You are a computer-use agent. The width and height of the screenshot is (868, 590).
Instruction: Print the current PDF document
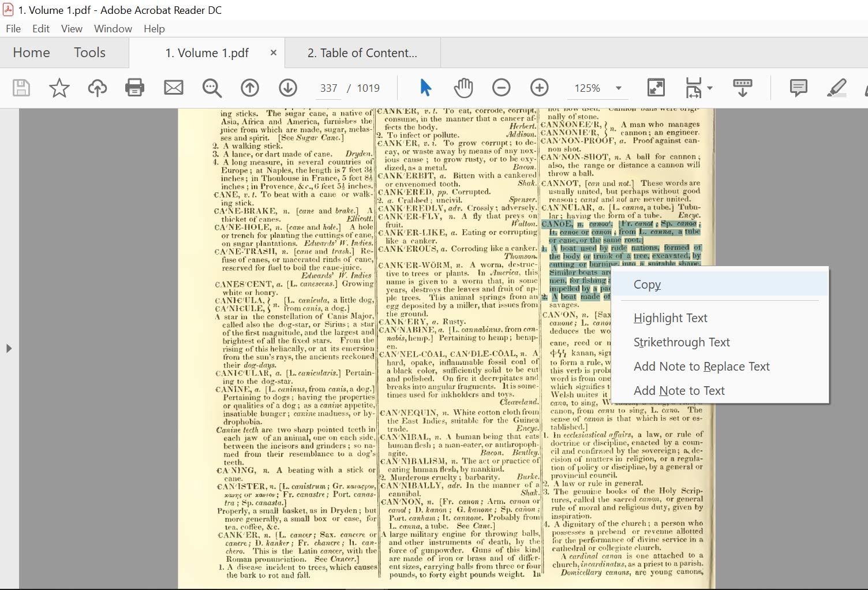[134, 88]
